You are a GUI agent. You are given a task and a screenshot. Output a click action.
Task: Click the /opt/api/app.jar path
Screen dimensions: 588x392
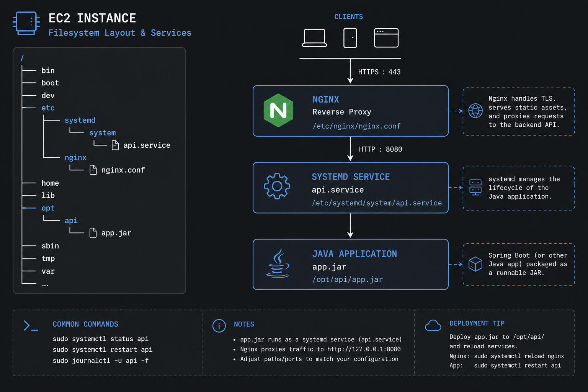tap(347, 279)
